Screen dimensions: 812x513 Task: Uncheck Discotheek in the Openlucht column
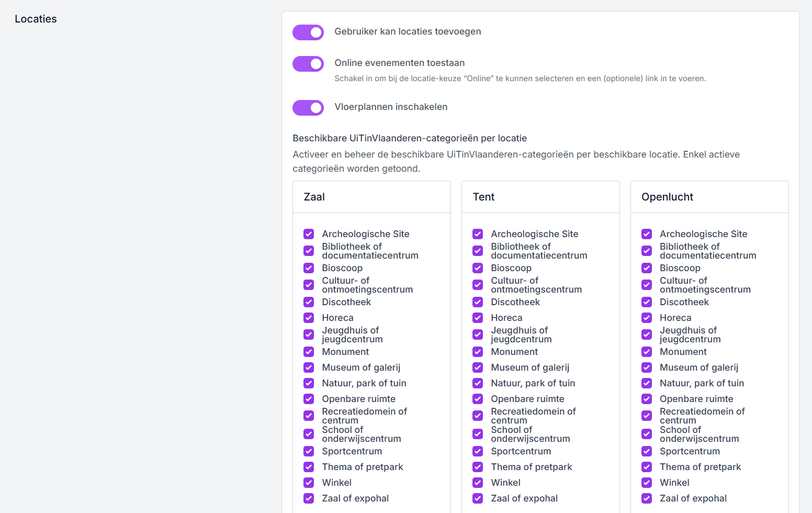pos(647,302)
